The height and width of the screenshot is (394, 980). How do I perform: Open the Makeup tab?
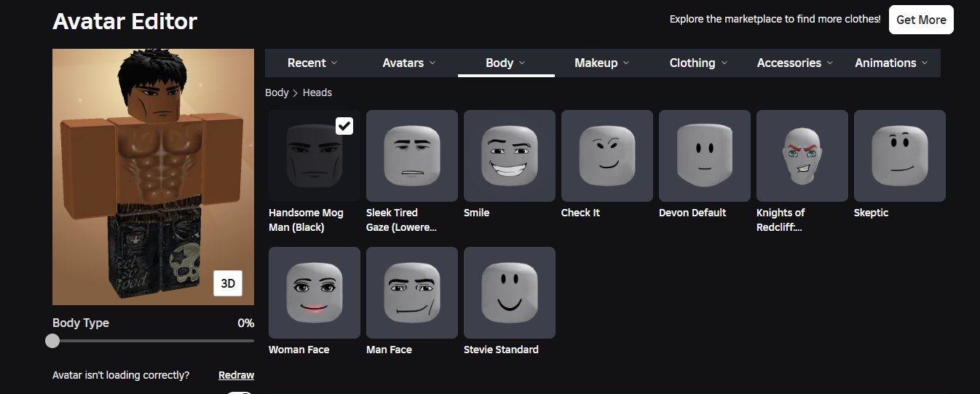602,63
